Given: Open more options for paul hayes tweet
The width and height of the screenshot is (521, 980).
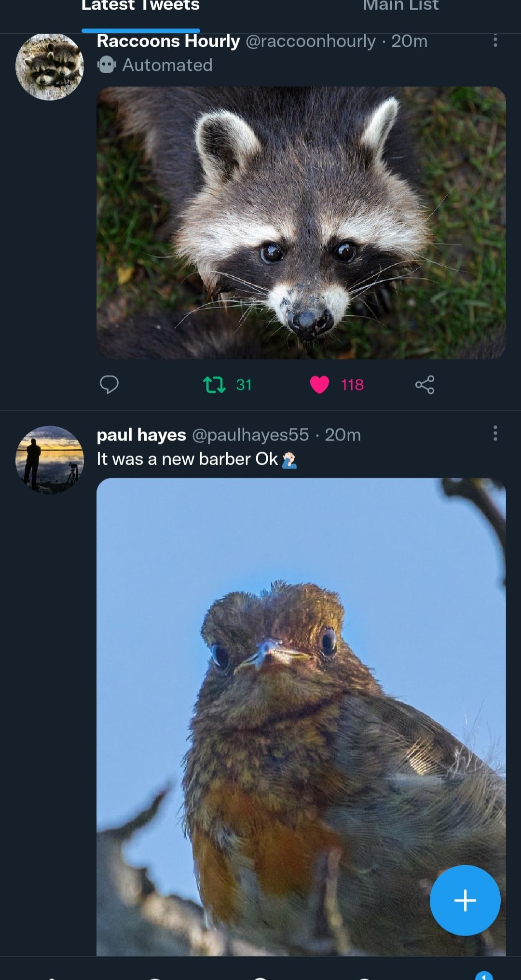Looking at the screenshot, I should click(x=495, y=433).
